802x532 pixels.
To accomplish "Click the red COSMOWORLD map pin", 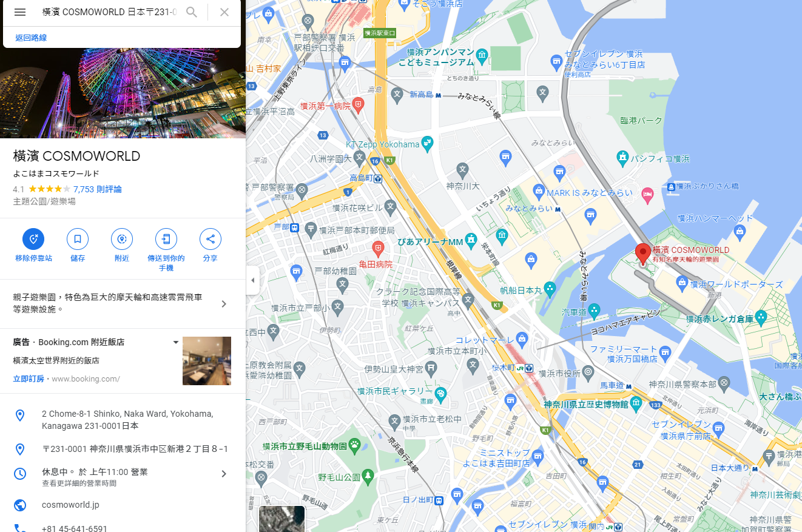I will point(643,254).
